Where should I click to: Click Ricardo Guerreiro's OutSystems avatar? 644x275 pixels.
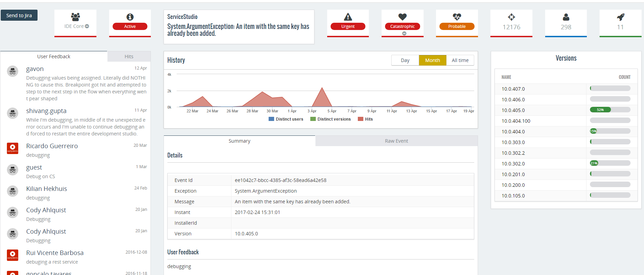pos(13,149)
